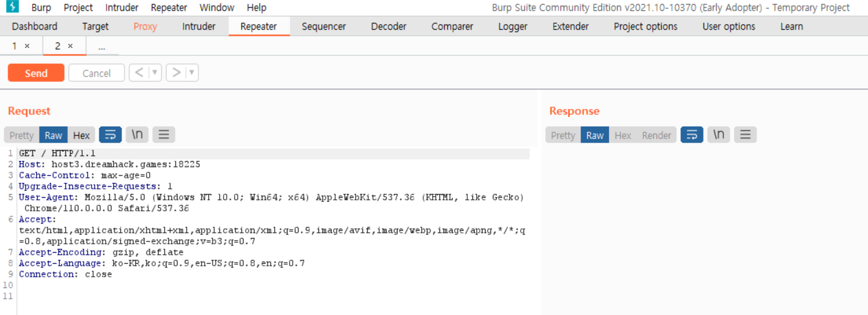
Task: Switch to the Target tab
Action: (x=95, y=26)
